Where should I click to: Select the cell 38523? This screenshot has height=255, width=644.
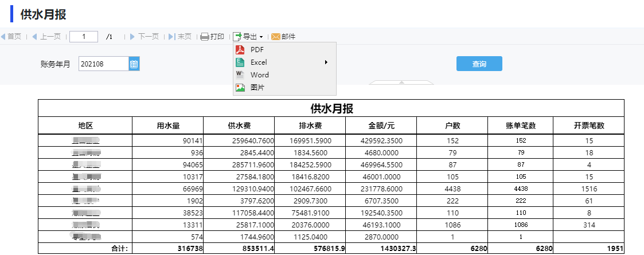point(168,214)
